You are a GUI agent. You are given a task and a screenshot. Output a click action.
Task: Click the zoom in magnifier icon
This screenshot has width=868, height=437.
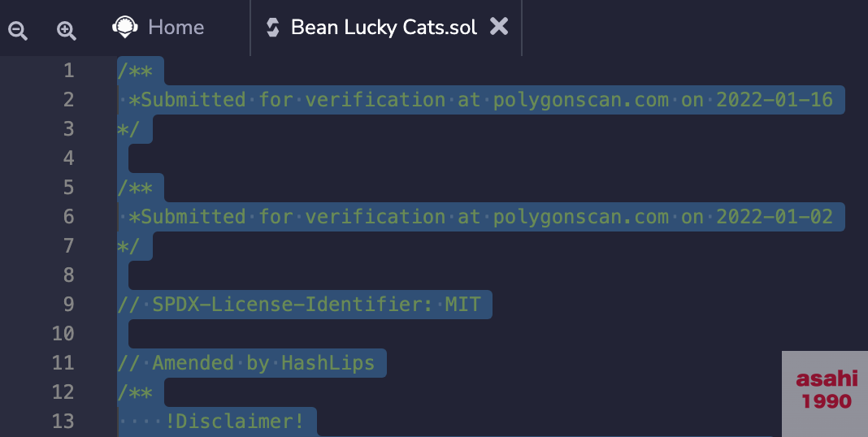click(67, 30)
